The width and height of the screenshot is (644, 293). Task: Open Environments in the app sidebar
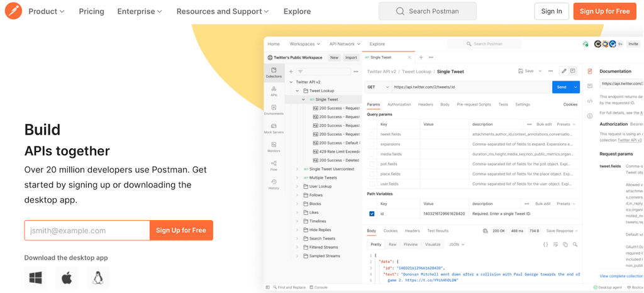point(274,109)
